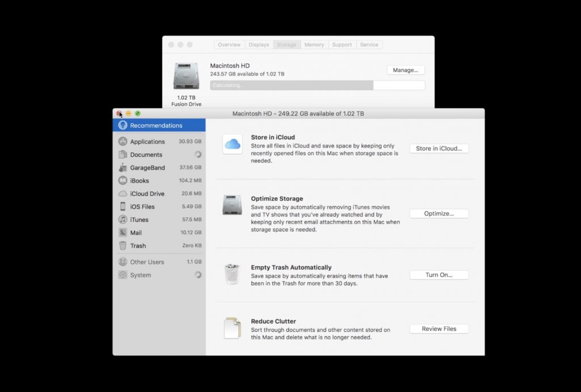Click the Other Users icon
The image size is (581, 392).
coord(123,262)
